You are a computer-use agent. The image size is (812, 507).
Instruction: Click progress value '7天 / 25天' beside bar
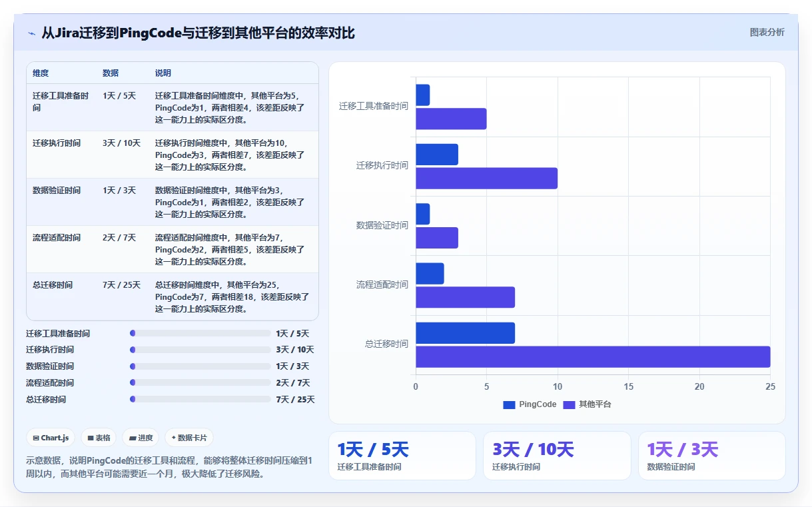coord(295,399)
